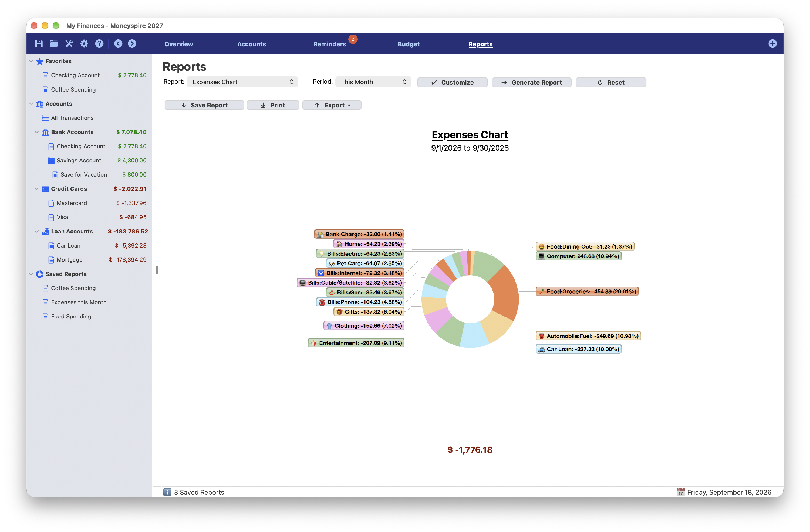Collapse the Bank Accounts group

pos(37,132)
